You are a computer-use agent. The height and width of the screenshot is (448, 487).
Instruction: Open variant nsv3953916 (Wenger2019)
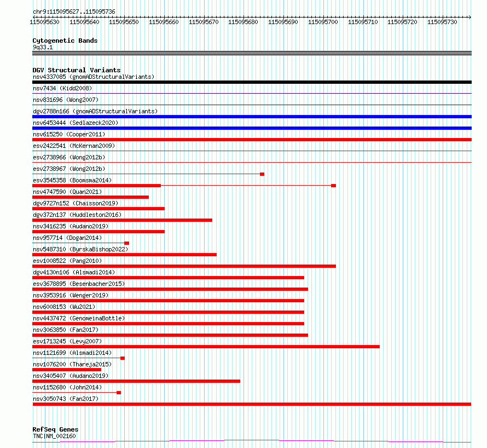click(x=71, y=295)
